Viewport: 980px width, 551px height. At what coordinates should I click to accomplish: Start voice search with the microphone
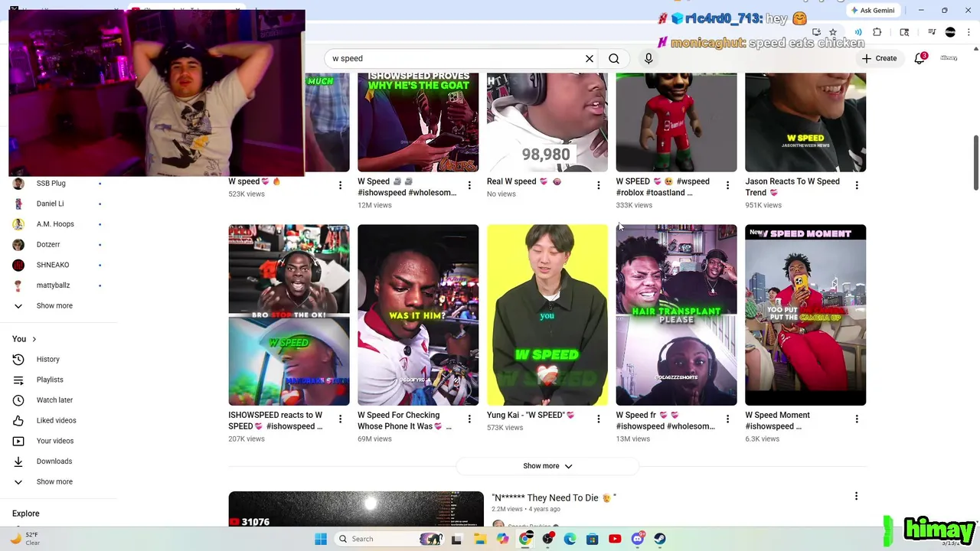(x=648, y=58)
